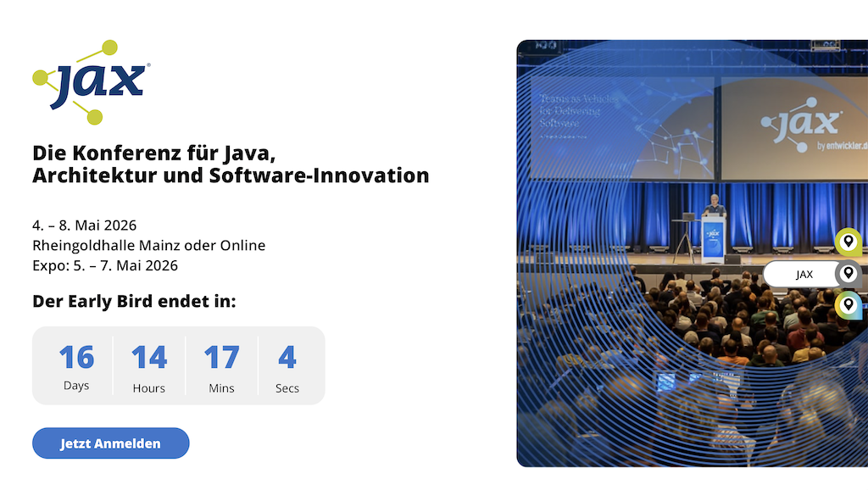Click the JAX logo at top left
Screen dimensions: 868x490
click(x=92, y=82)
